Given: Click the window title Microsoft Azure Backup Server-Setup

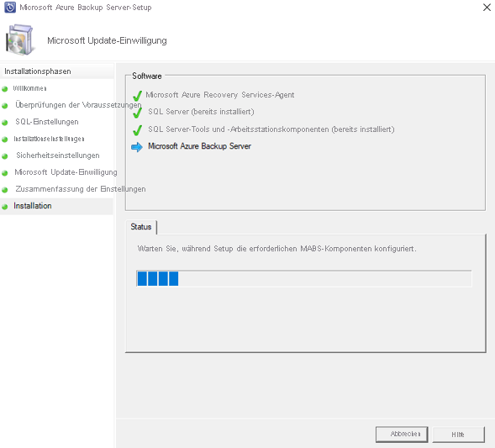Looking at the screenshot, I should [86, 8].
